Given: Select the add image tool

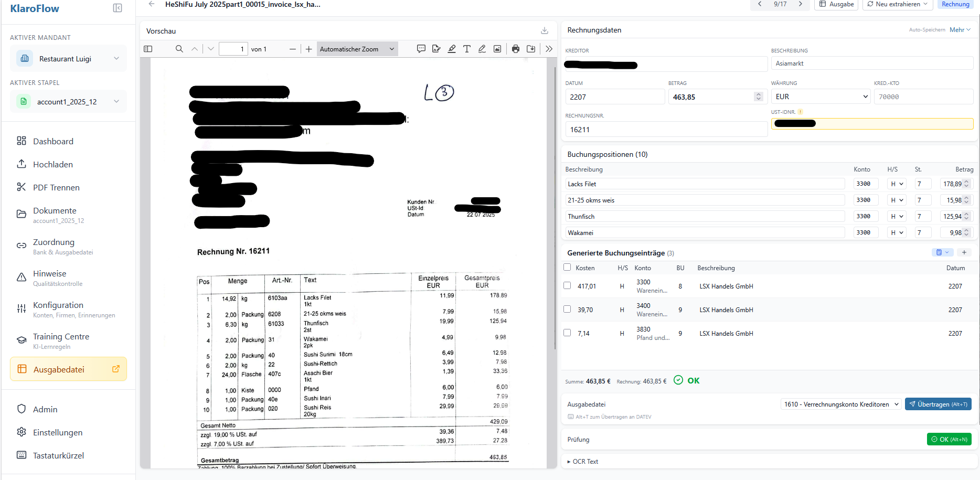Looking at the screenshot, I should click(497, 49).
